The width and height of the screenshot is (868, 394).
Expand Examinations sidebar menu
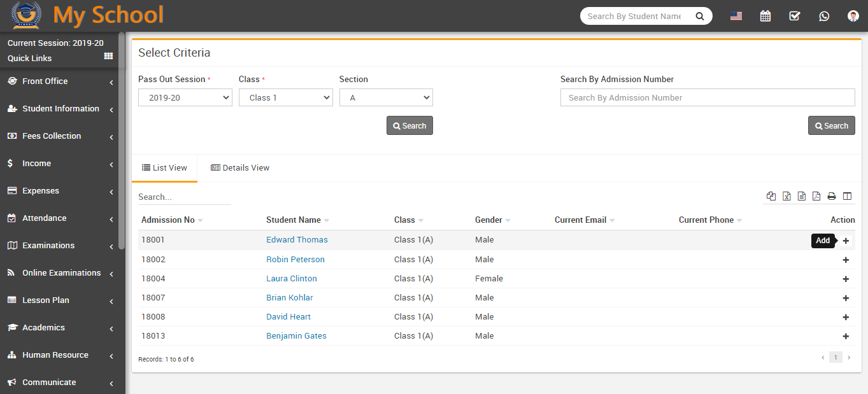pyautogui.click(x=59, y=246)
